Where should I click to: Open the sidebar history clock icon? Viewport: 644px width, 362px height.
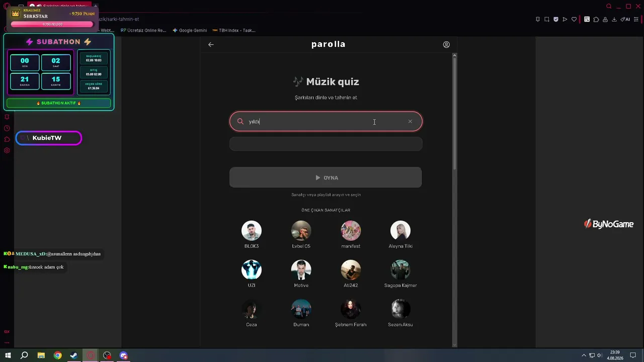point(7,128)
